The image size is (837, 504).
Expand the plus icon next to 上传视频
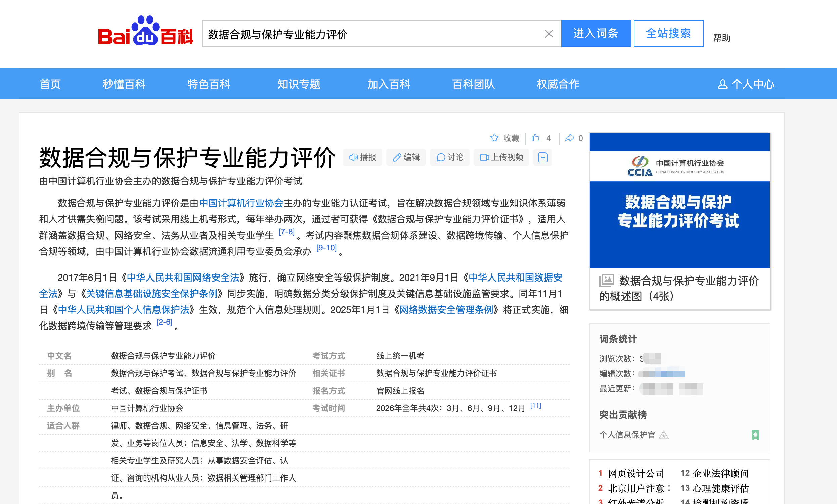click(543, 157)
